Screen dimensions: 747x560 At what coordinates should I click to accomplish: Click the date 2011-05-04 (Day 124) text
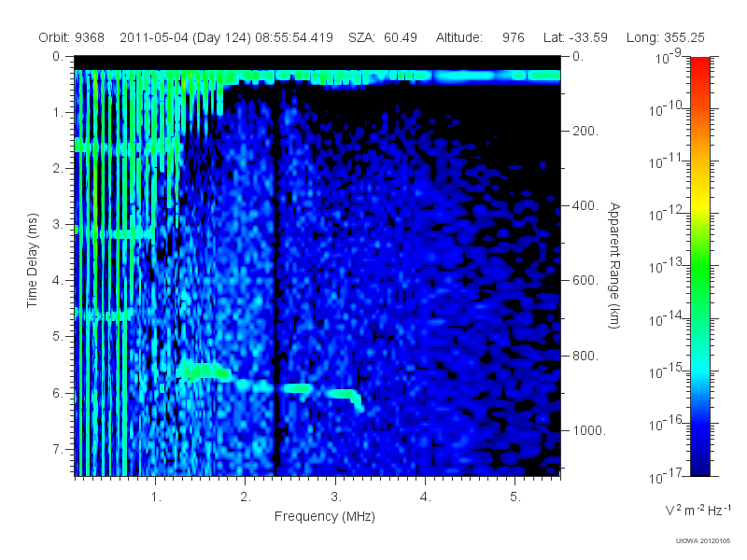point(185,37)
